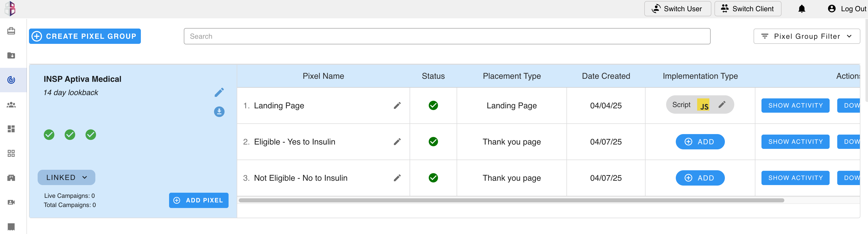Download the INSP Aptiva Medical pixel group
Screen dimensions: 868x234
[x=219, y=112]
